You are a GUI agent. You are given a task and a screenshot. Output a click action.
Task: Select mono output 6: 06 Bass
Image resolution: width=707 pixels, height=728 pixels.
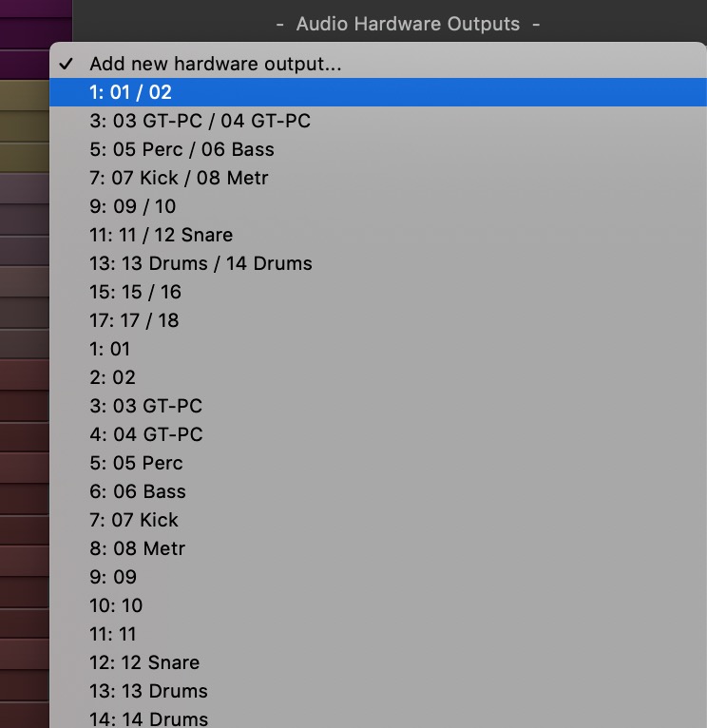pos(138,491)
